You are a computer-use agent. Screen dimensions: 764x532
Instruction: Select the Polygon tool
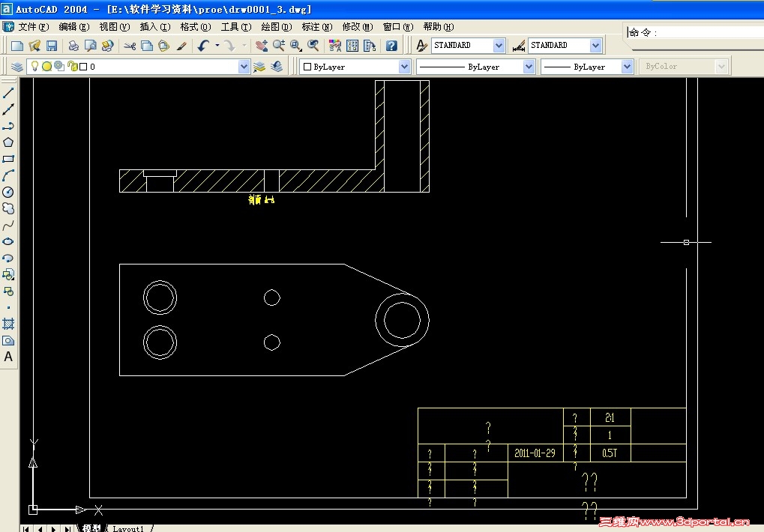click(8, 142)
